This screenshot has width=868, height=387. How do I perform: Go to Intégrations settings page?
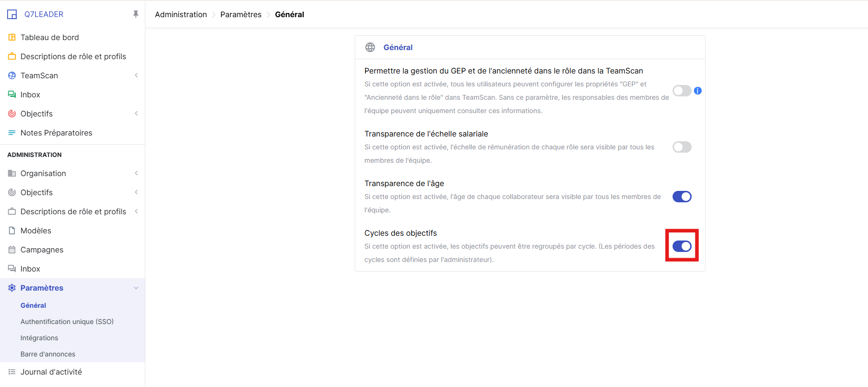pyautogui.click(x=39, y=338)
